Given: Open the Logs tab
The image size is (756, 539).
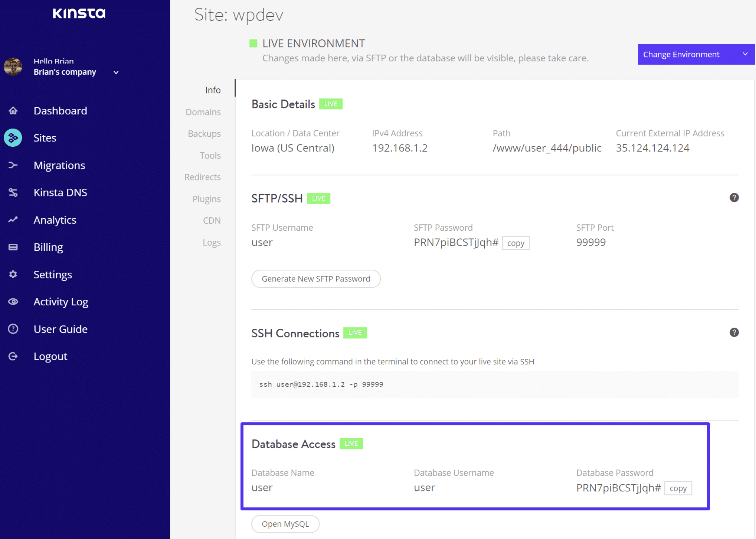Looking at the screenshot, I should [x=212, y=243].
